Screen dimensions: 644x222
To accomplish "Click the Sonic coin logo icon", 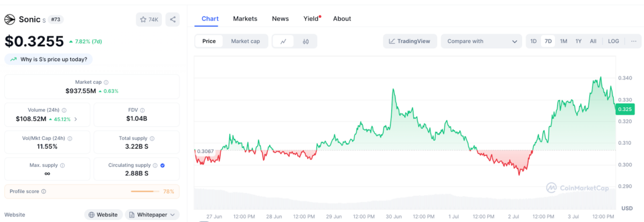I will tap(10, 19).
